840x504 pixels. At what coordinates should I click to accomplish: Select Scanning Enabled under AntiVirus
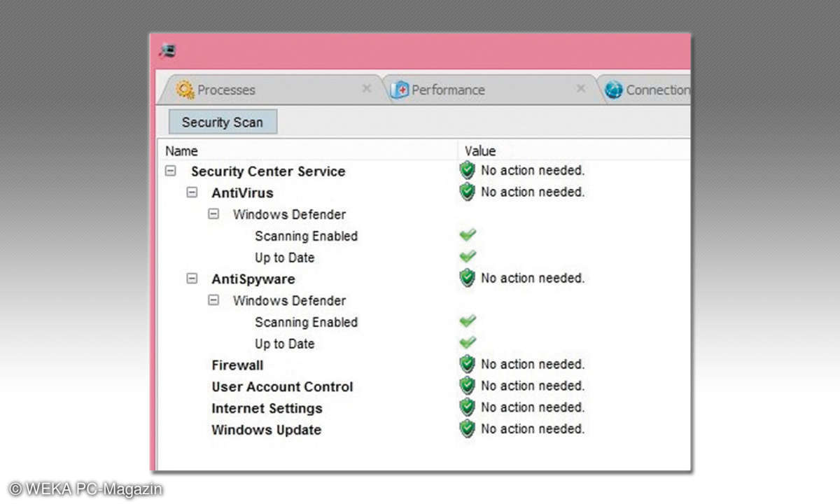[x=306, y=237]
